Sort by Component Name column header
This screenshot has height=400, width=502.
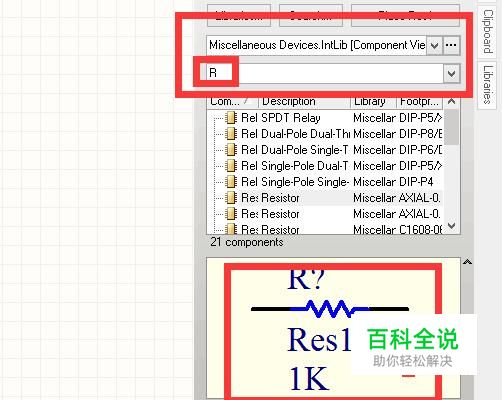pos(232,101)
